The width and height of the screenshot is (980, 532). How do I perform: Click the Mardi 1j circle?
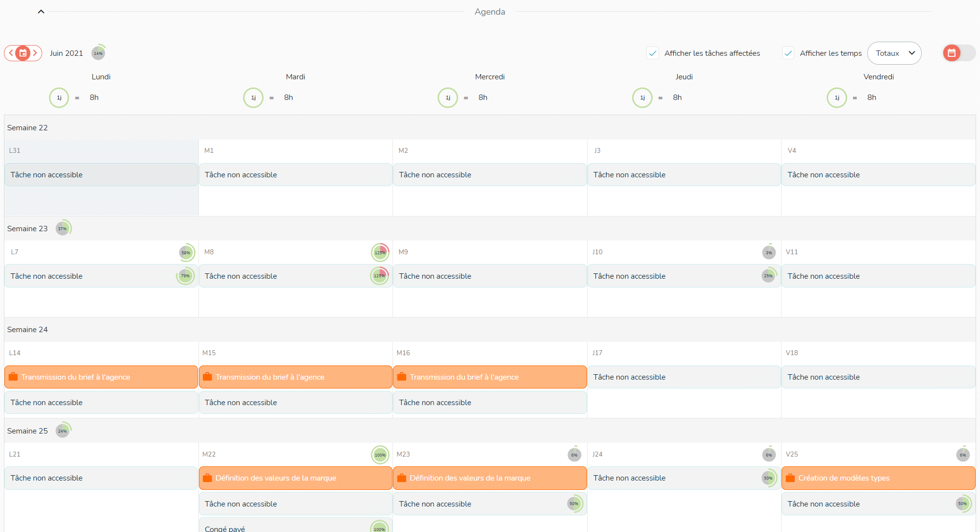pos(253,97)
